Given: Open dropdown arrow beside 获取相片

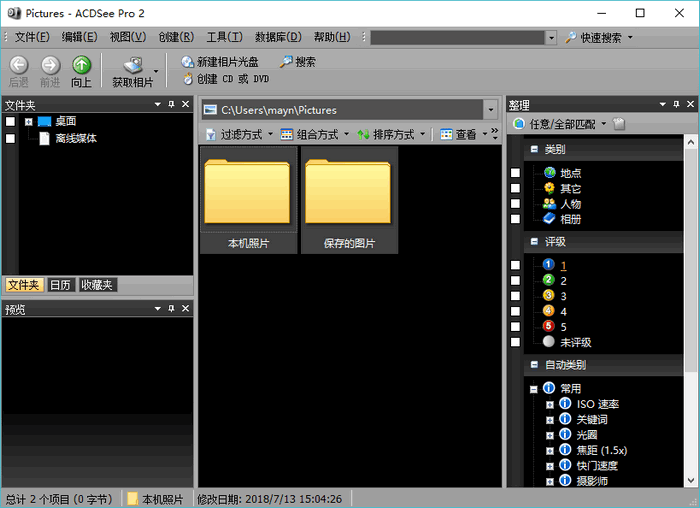Looking at the screenshot, I should [x=156, y=71].
